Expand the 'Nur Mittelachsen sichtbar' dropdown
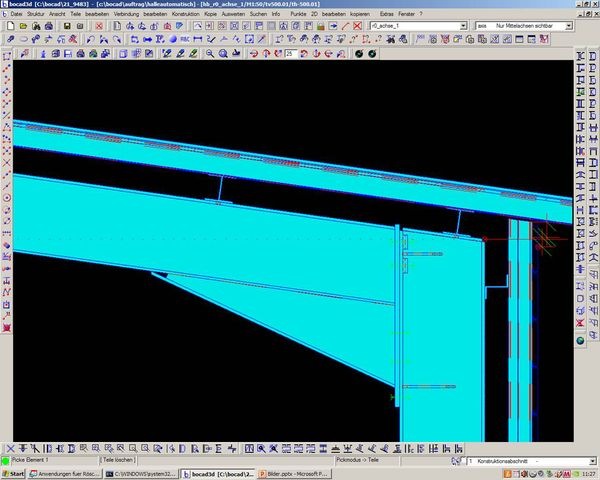This screenshot has height=480, width=600. point(568,25)
